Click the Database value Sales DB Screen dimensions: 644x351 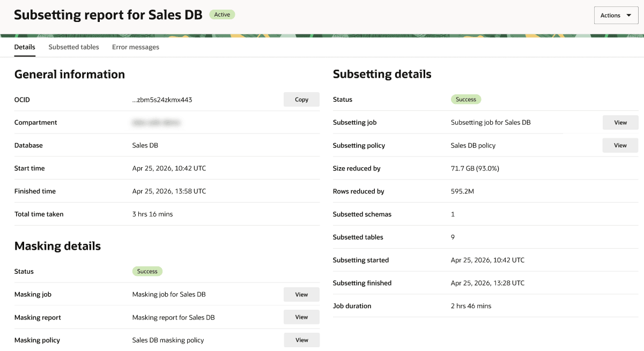coord(145,146)
